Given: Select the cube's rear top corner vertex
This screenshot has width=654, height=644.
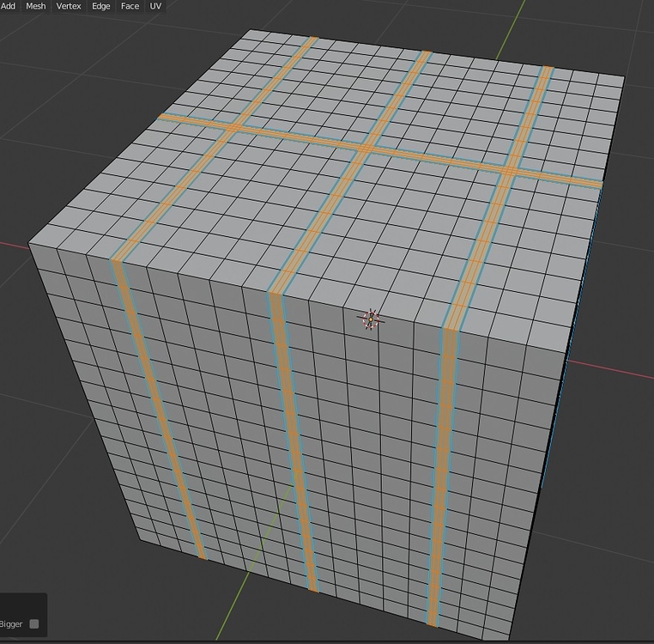Looking at the screenshot, I should [251, 29].
